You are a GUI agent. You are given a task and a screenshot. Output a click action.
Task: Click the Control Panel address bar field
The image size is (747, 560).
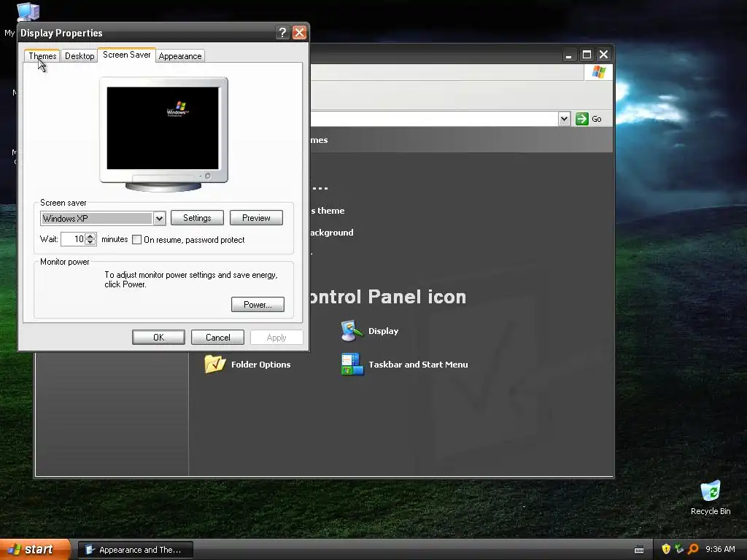coord(433,119)
